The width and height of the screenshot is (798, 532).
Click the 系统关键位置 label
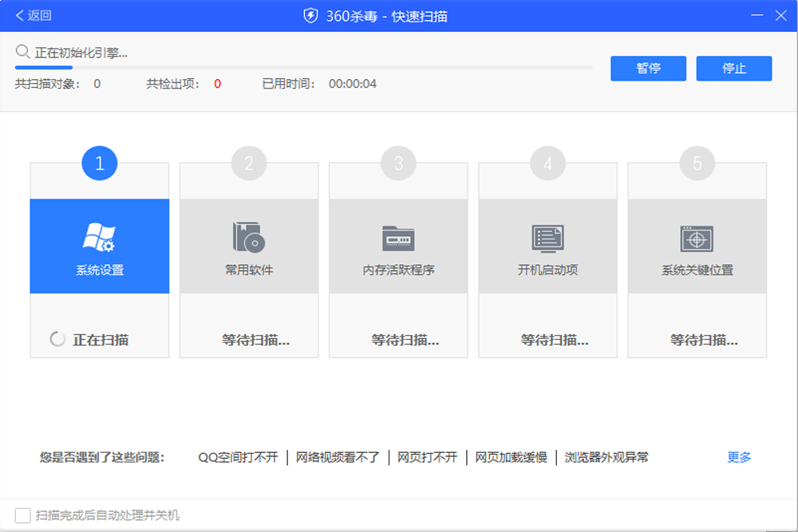(x=697, y=270)
